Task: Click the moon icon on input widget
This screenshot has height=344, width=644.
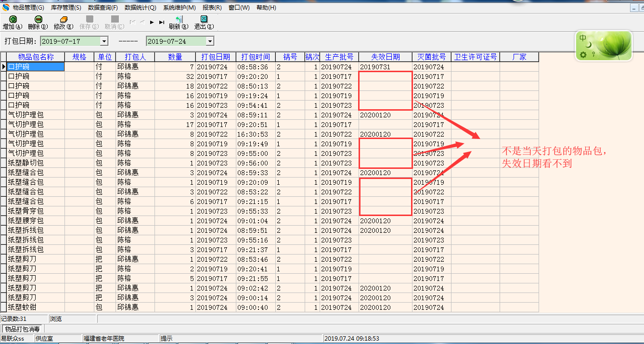Action: [588, 45]
